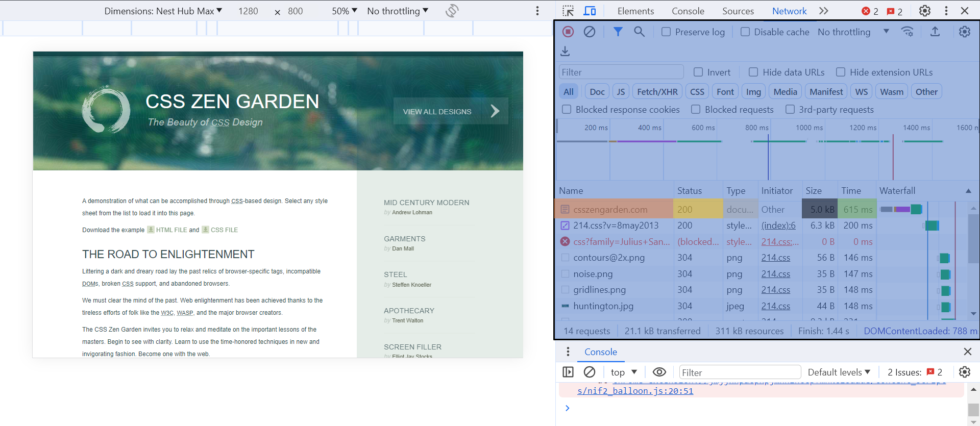Open the 50% zoom dropdown
The height and width of the screenshot is (426, 980).
pos(345,11)
